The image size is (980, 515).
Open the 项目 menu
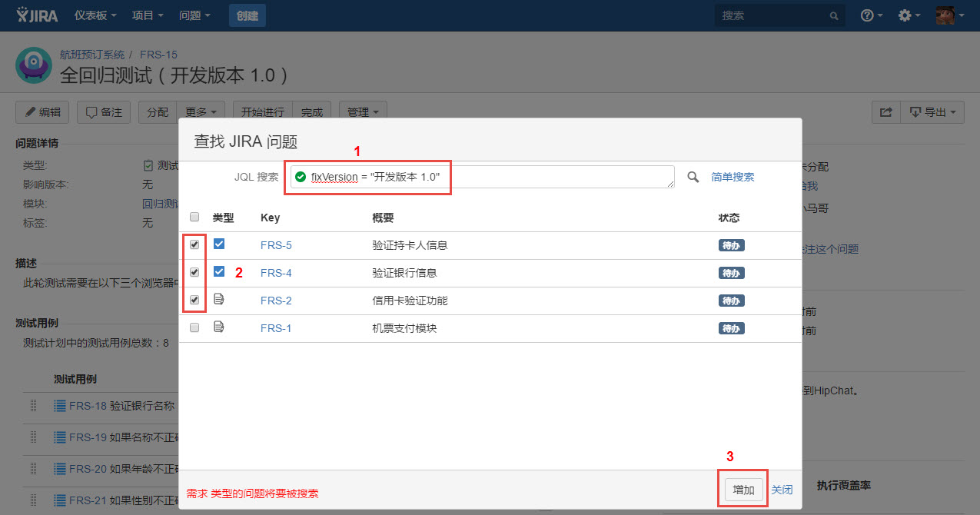click(147, 15)
